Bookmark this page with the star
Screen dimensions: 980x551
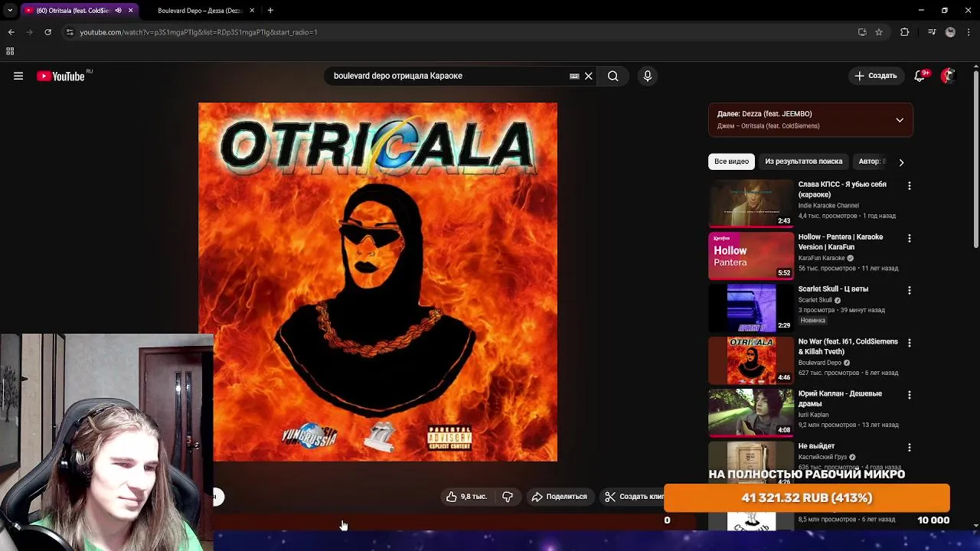879,32
